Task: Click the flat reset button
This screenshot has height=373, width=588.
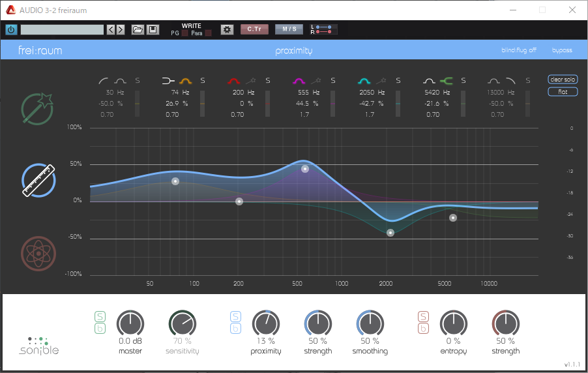Action: click(x=562, y=92)
